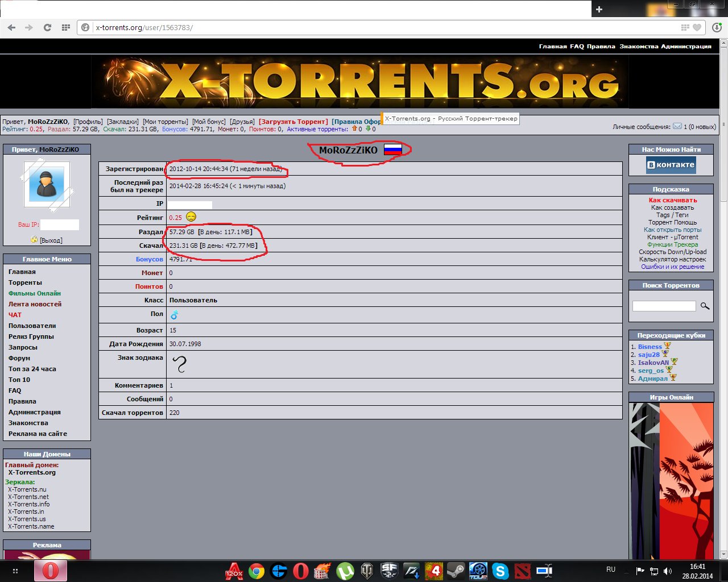The width and height of the screenshot is (728, 582).
Task: Open the Бонусов link in profile table
Action: 150,259
